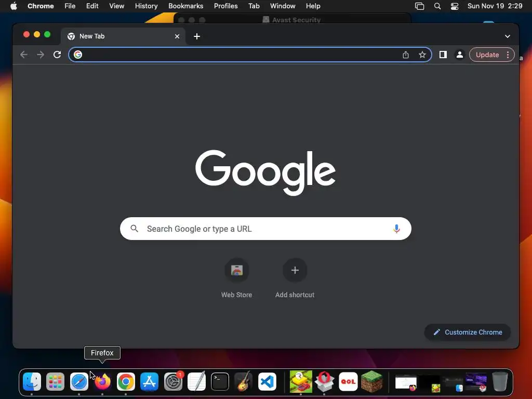Click the Search Google or type a URL box

(x=265, y=229)
